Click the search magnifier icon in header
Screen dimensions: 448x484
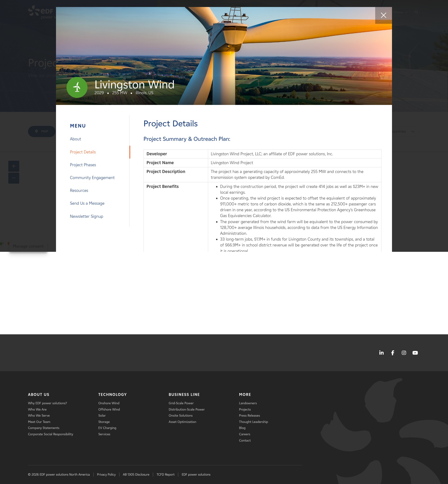pyautogui.click(x=416, y=12)
